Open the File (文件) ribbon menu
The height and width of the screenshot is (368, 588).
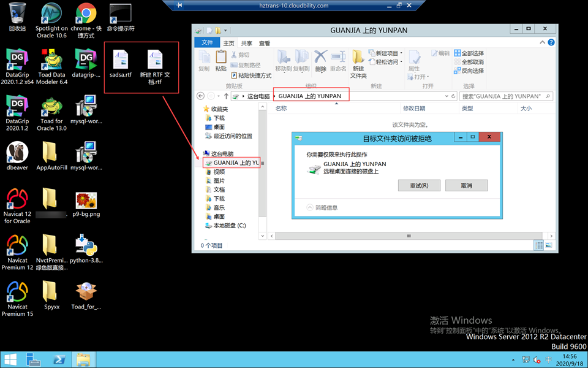[207, 43]
